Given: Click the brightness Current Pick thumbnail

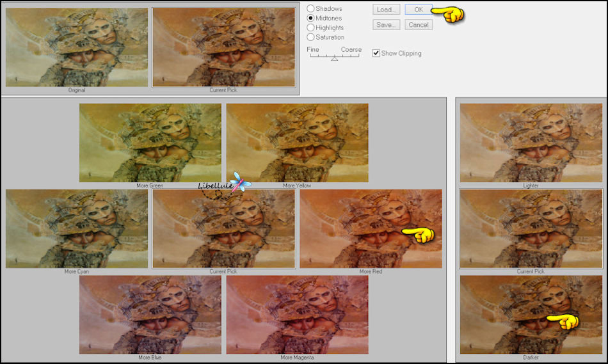Looking at the screenshot, I should click(x=531, y=229).
